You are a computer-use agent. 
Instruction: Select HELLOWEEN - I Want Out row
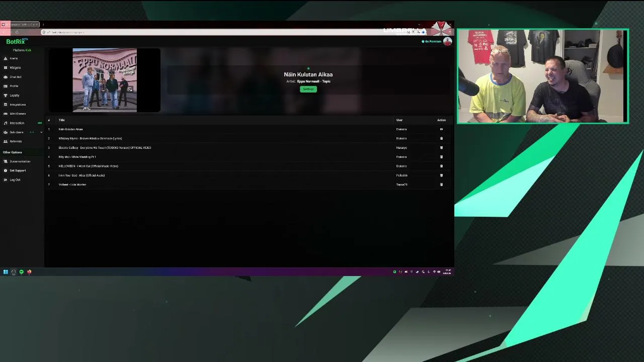pos(249,166)
